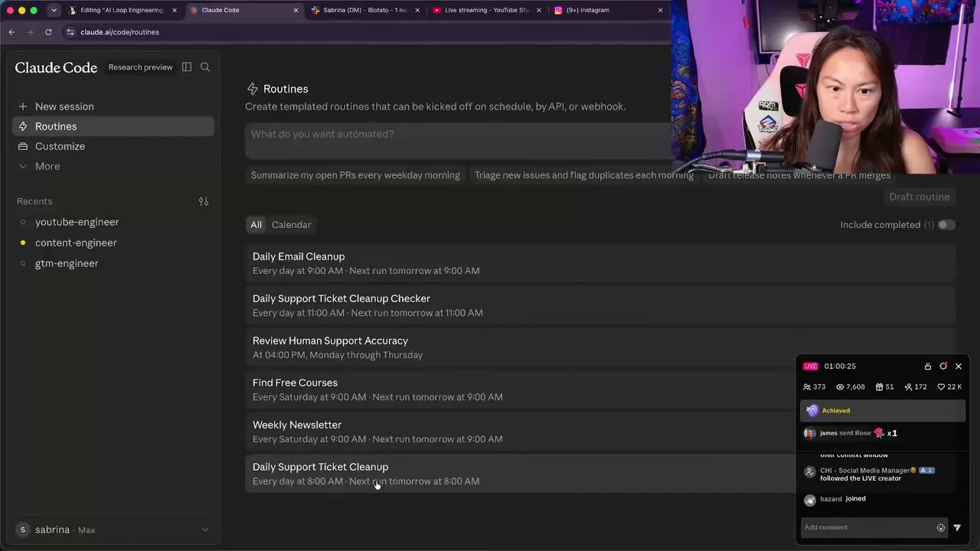Image resolution: width=980 pixels, height=551 pixels.
Task: Click the emoji icon in comment box
Action: click(x=941, y=527)
